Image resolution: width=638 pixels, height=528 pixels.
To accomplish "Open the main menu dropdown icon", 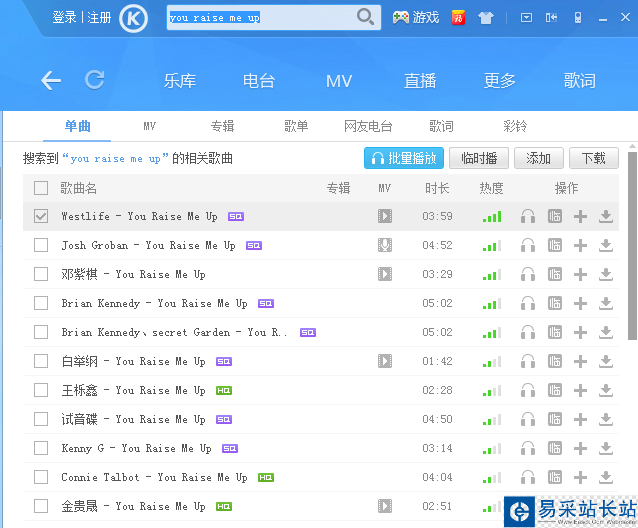I will tap(526, 17).
